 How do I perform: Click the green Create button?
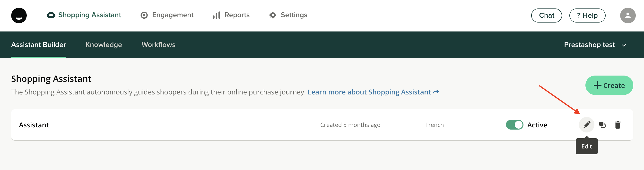pos(609,85)
